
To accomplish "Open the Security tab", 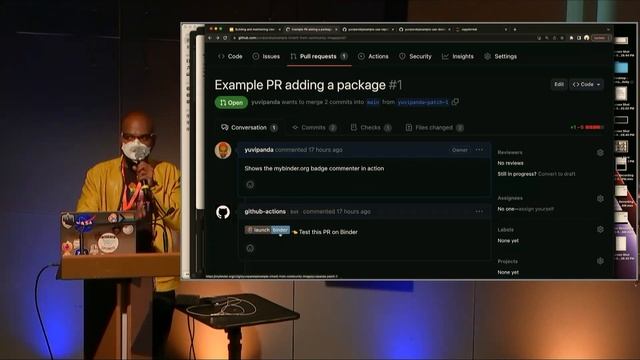I will (415, 56).
